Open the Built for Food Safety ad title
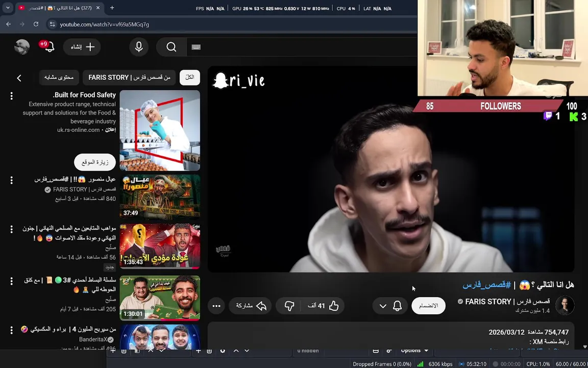The height and width of the screenshot is (368, 588). coord(84,95)
